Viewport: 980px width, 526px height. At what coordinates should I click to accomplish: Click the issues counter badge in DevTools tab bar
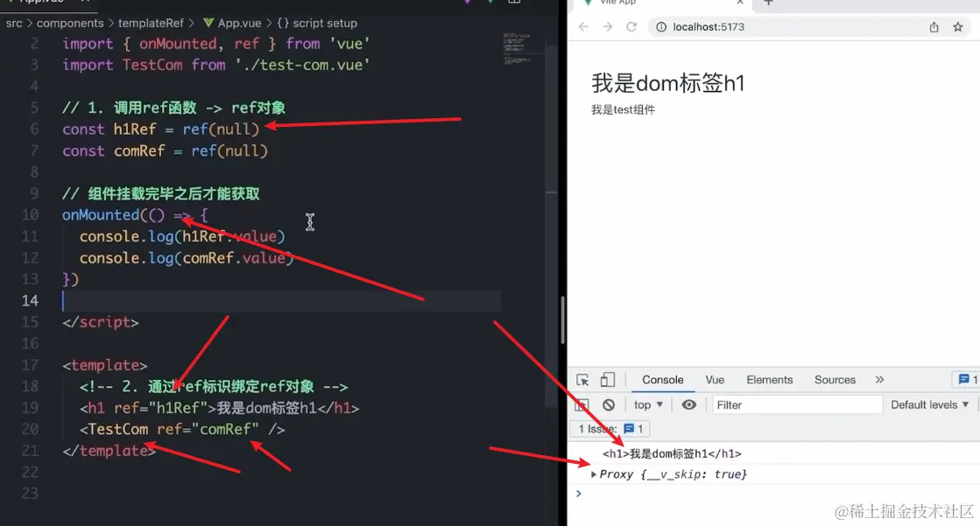(x=968, y=379)
